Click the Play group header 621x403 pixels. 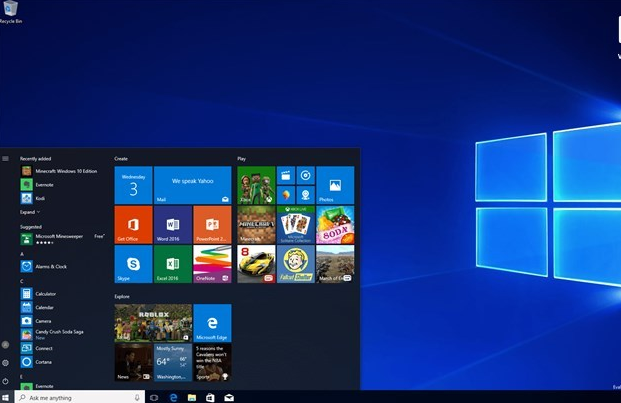242,159
